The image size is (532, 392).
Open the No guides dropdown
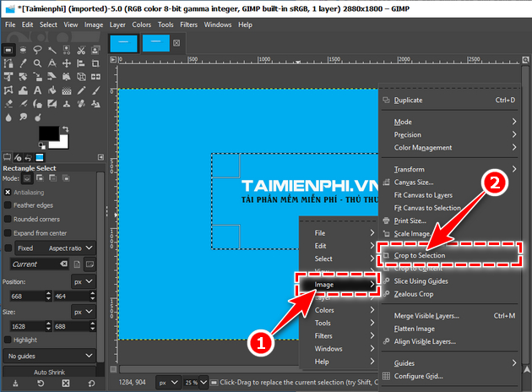click(x=49, y=356)
